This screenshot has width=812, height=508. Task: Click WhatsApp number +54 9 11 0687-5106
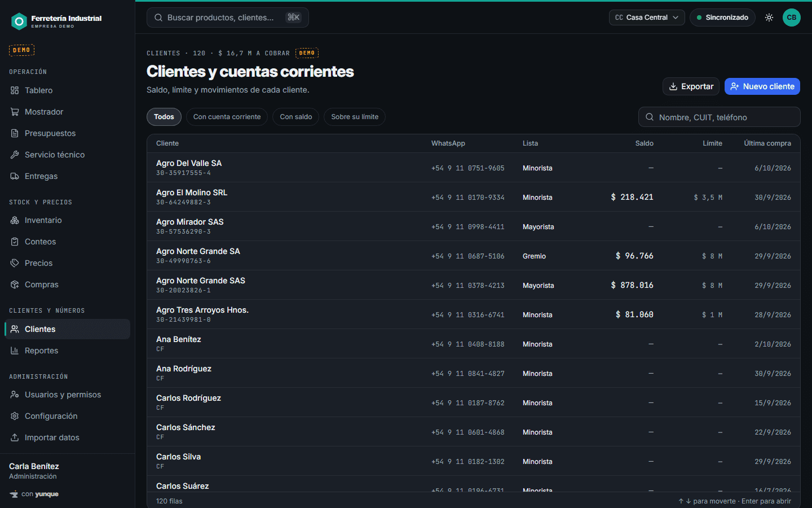[x=468, y=256]
